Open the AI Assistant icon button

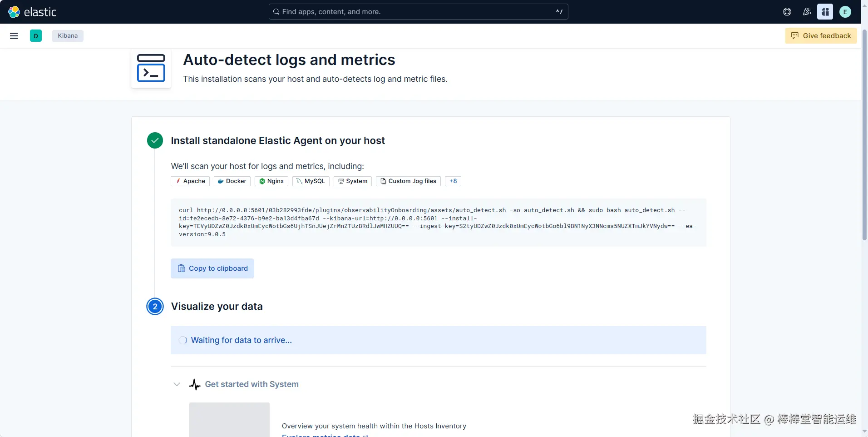[x=825, y=12]
